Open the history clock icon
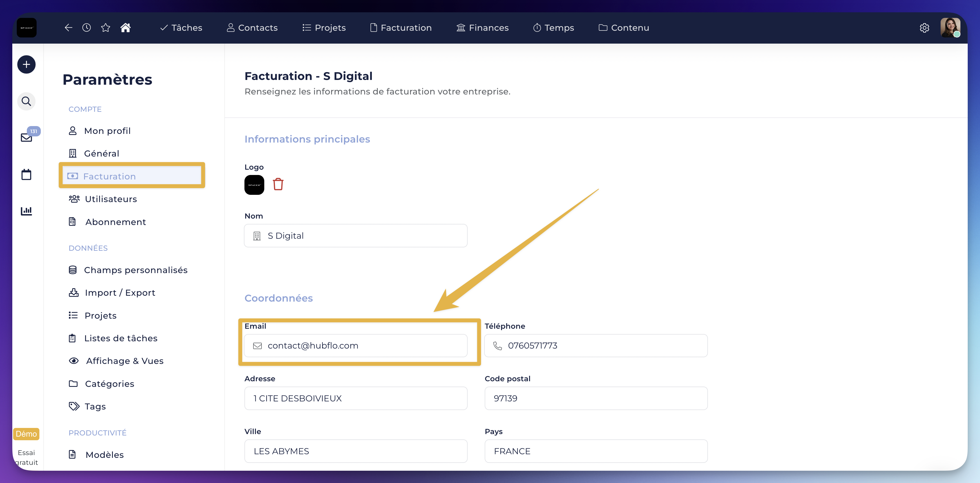 pyautogui.click(x=87, y=28)
